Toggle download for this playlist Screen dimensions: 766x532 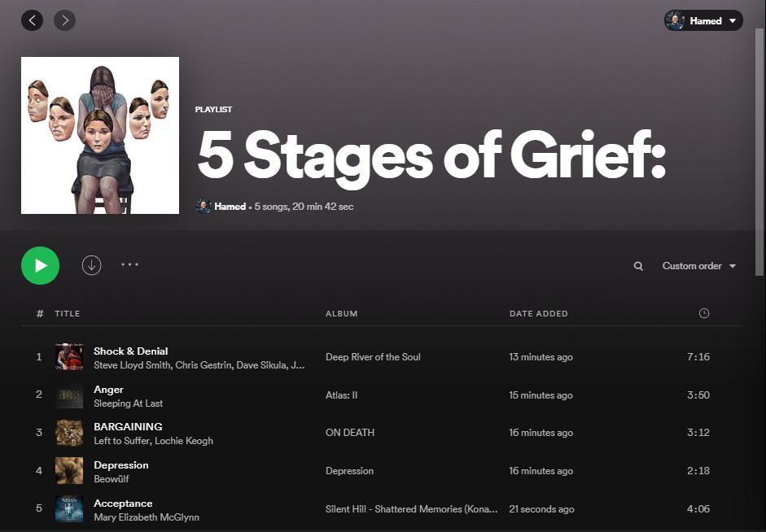pos(91,265)
